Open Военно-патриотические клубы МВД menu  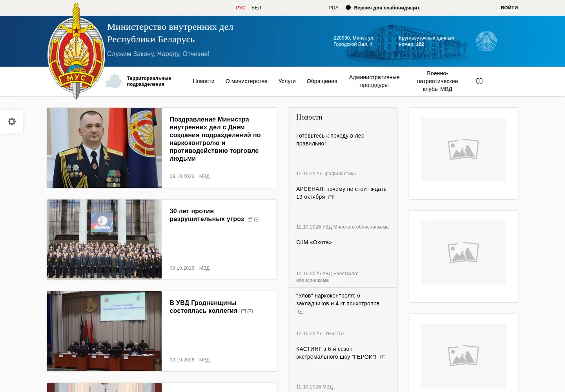(437, 81)
